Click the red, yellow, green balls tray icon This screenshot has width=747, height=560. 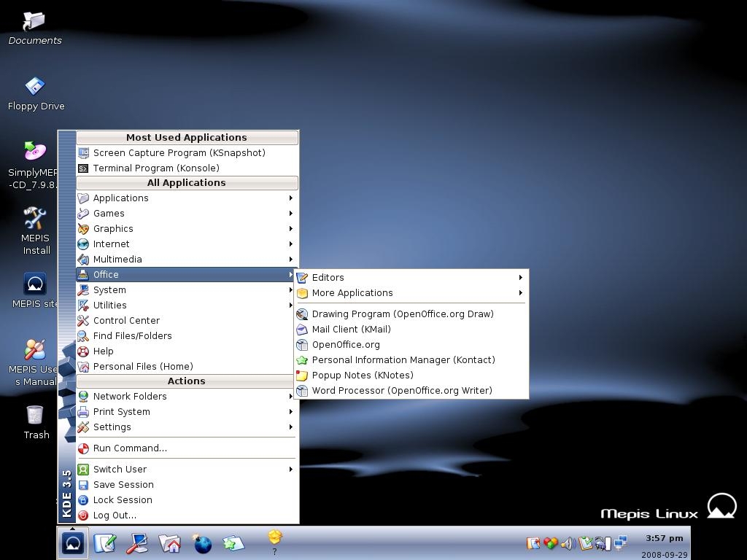pos(550,542)
